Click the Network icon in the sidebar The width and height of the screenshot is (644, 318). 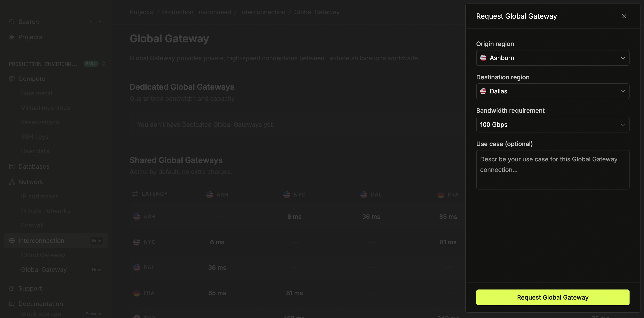[x=12, y=182]
